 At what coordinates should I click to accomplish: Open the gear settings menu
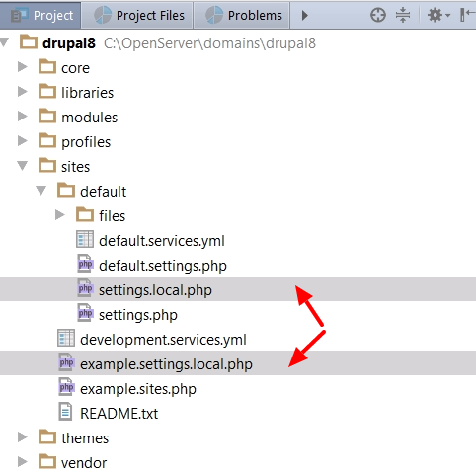[x=438, y=15]
